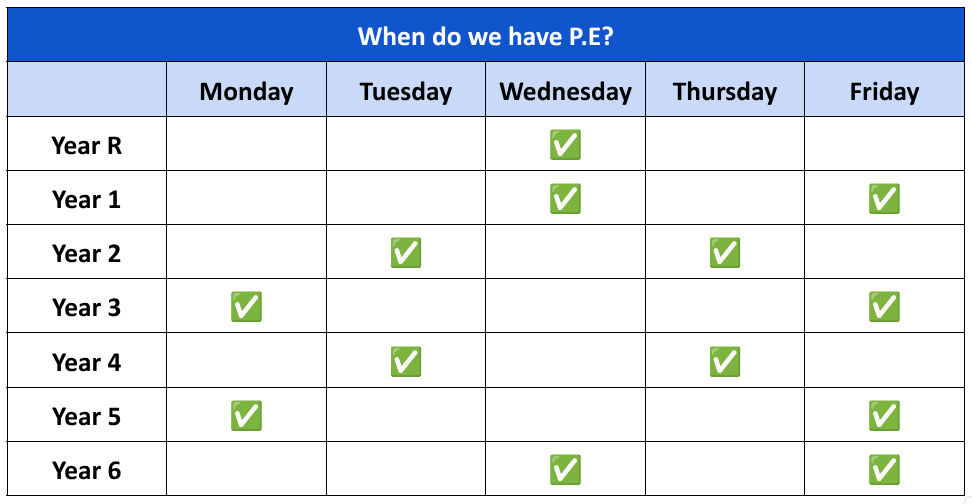Click Year 1 Friday green checkmark
This screenshot has width=972, height=504.
(884, 198)
